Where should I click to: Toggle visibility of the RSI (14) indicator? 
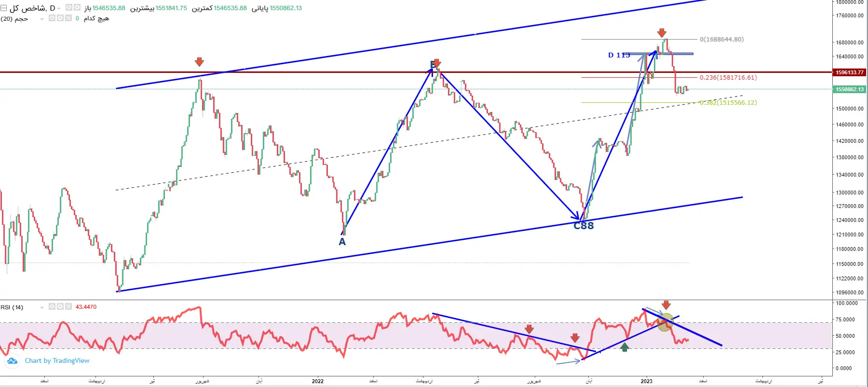[x=52, y=307]
